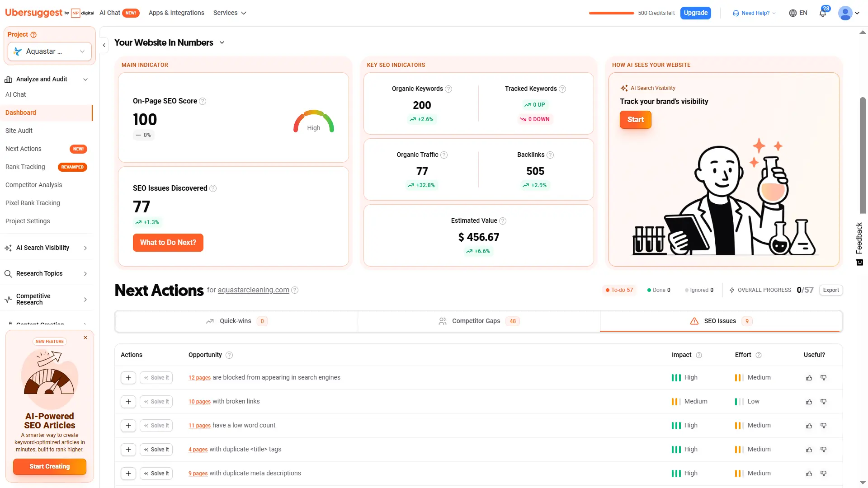Add the broken links action with plus
This screenshot has height=488, width=868.
tap(128, 402)
